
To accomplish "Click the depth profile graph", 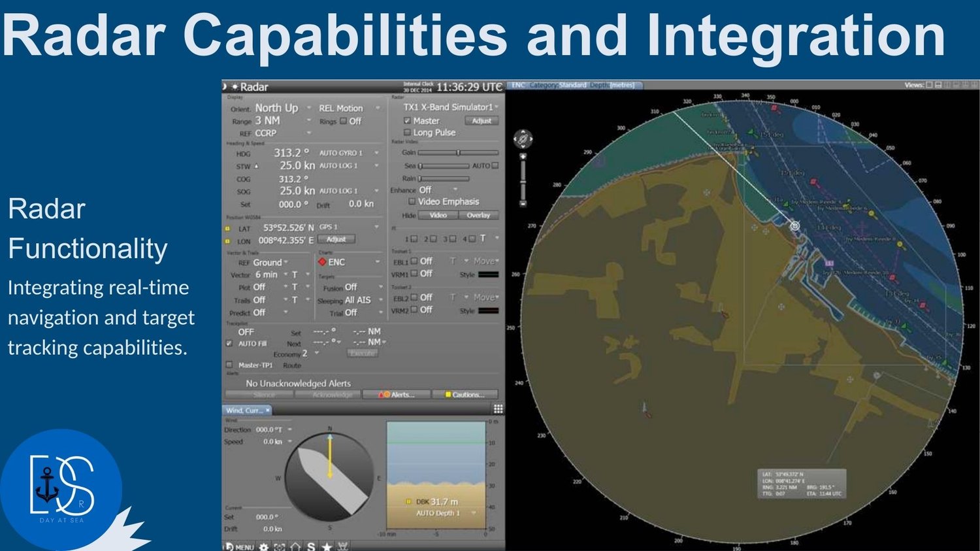I will tap(436, 475).
